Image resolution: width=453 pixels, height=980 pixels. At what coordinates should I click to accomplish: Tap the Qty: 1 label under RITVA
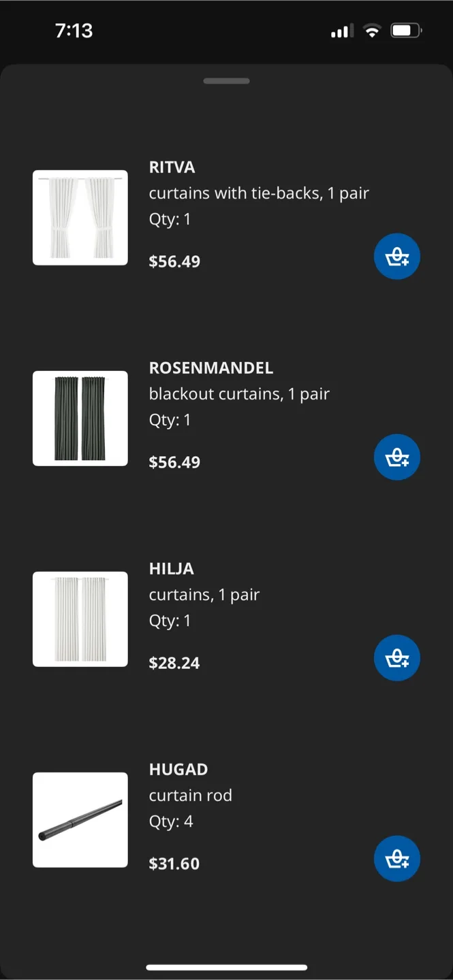(170, 218)
